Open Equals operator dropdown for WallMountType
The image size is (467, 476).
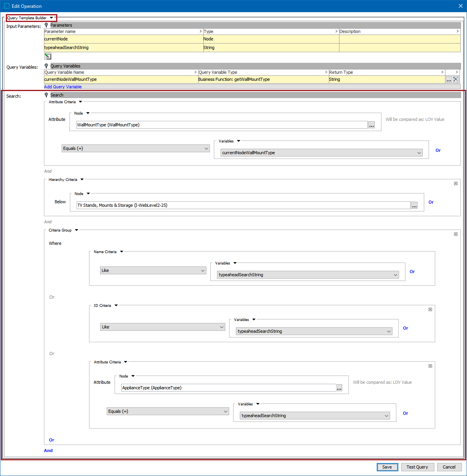coord(136,148)
